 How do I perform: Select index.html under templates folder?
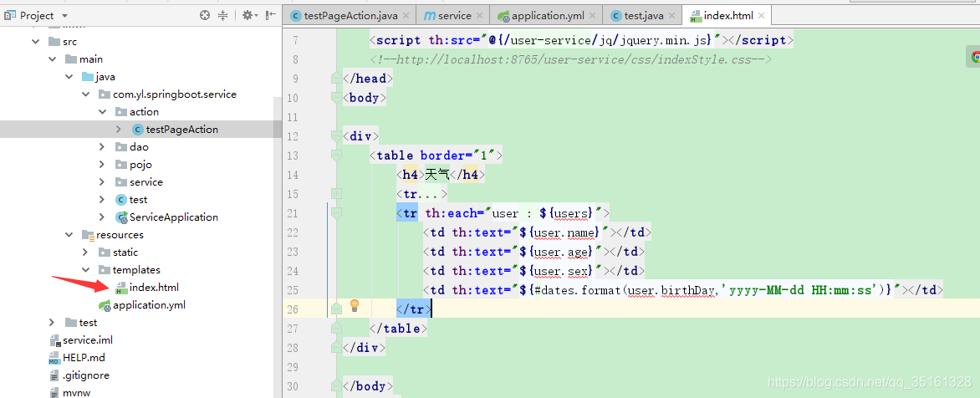153,288
